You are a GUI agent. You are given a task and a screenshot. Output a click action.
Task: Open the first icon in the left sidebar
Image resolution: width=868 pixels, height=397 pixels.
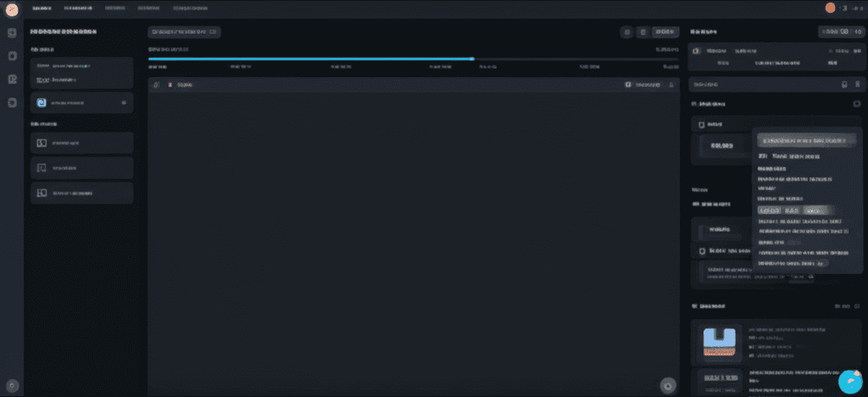[13, 33]
